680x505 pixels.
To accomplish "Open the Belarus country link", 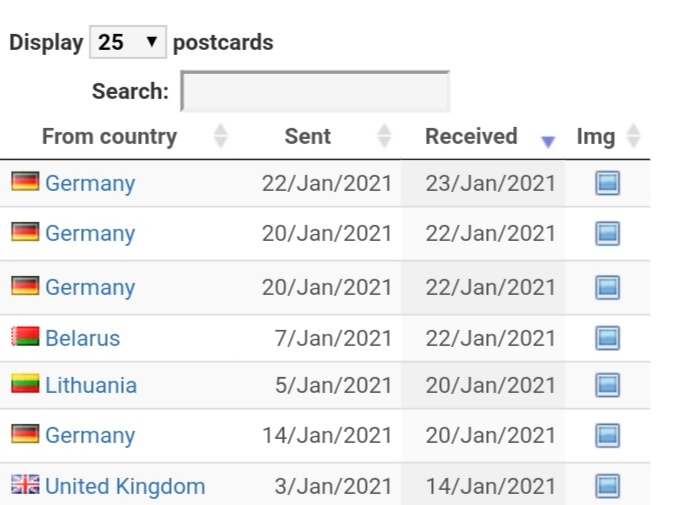I will (x=82, y=338).
